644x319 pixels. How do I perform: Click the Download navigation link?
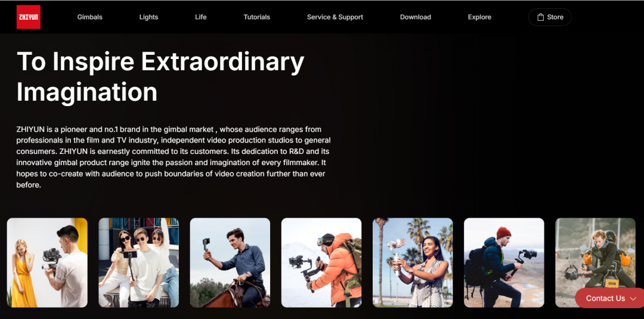[415, 17]
